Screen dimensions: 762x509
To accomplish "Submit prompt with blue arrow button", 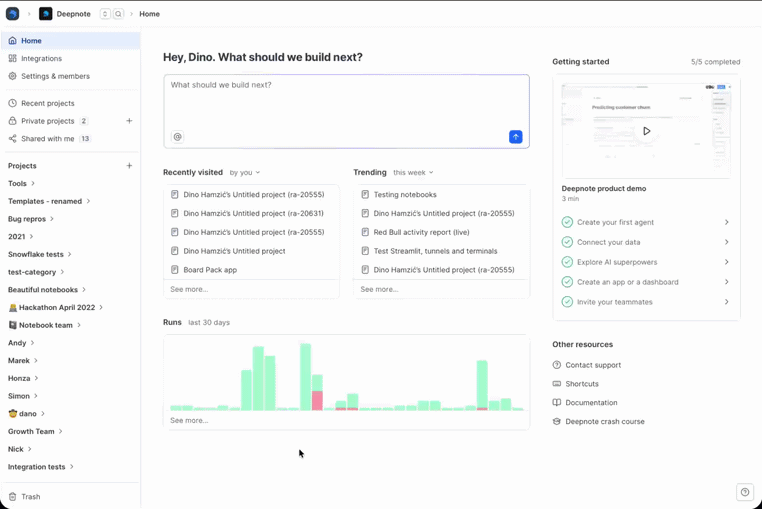I will point(516,137).
